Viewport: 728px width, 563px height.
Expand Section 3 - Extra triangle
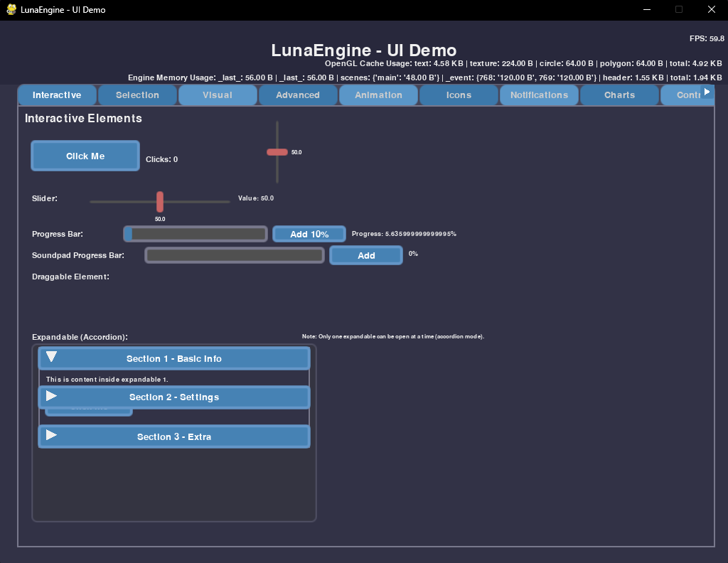pyautogui.click(x=51, y=435)
